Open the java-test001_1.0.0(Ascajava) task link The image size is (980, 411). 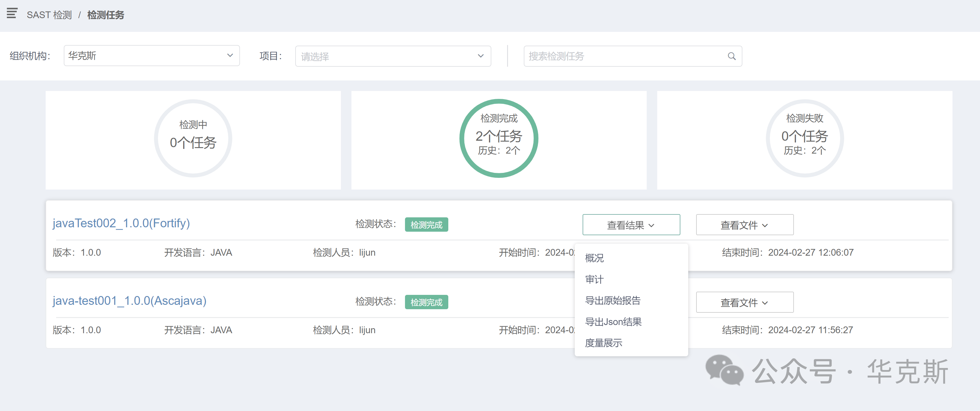point(129,301)
